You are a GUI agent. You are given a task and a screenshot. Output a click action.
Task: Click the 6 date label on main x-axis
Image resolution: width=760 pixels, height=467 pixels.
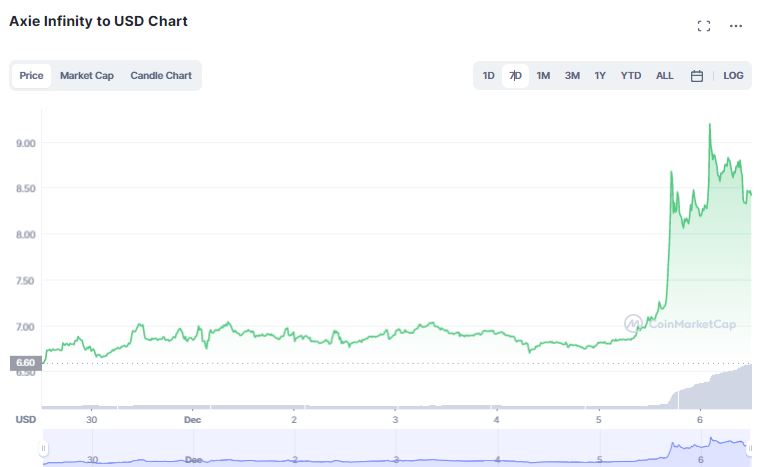point(699,420)
